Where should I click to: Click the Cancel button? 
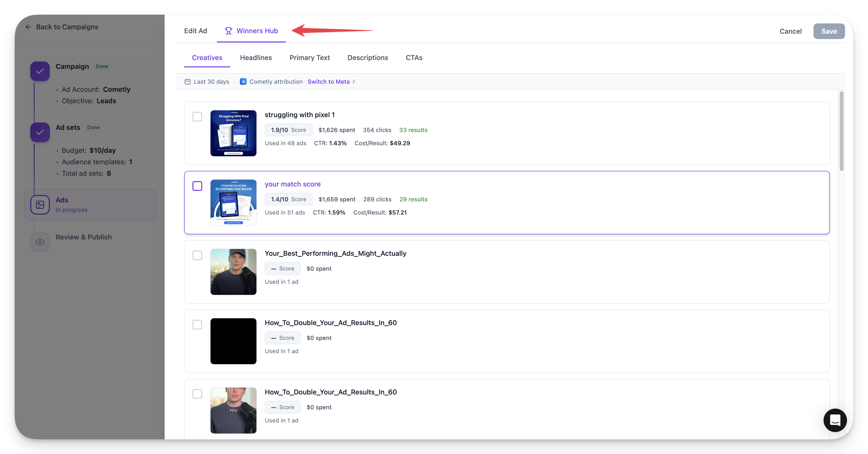coord(790,31)
